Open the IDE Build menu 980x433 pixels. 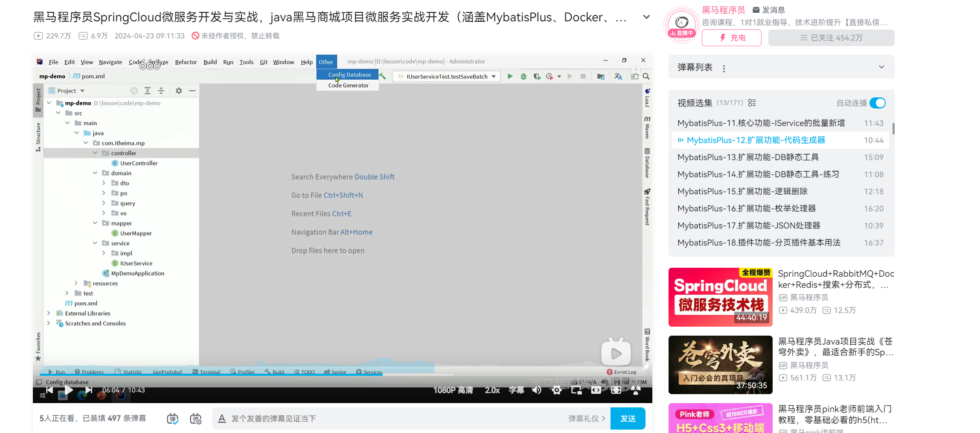pos(210,62)
